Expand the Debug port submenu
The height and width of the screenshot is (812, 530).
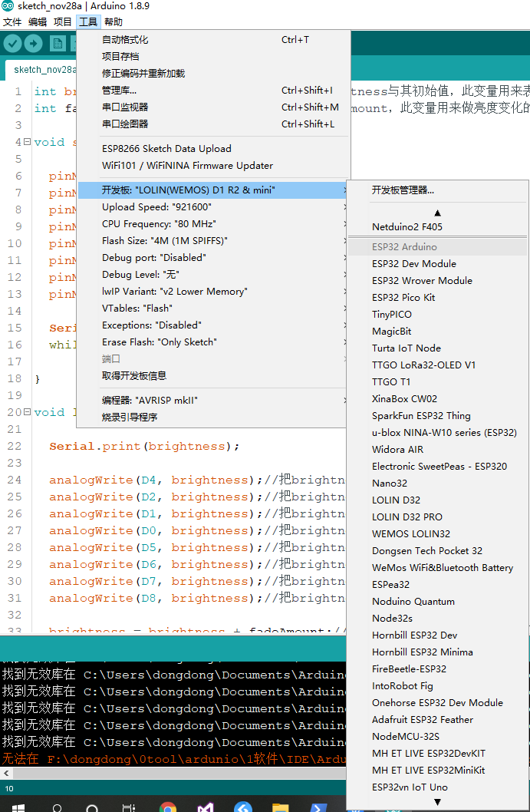[213, 257]
